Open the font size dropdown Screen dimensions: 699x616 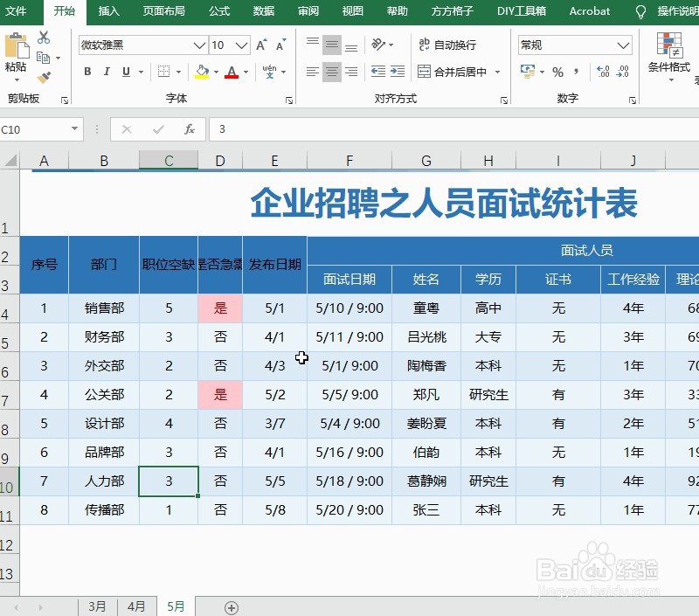pyautogui.click(x=240, y=44)
